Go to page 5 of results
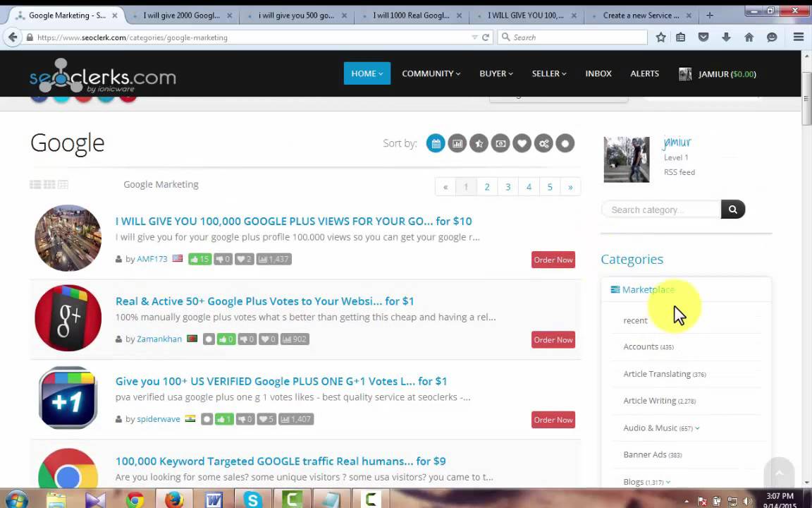 tap(550, 187)
